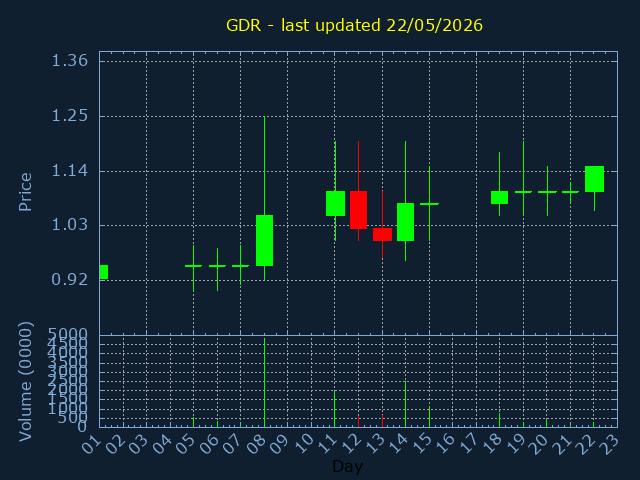
Task: Select the doji candlestick on day 07
Action: pyautogui.click(x=240, y=266)
